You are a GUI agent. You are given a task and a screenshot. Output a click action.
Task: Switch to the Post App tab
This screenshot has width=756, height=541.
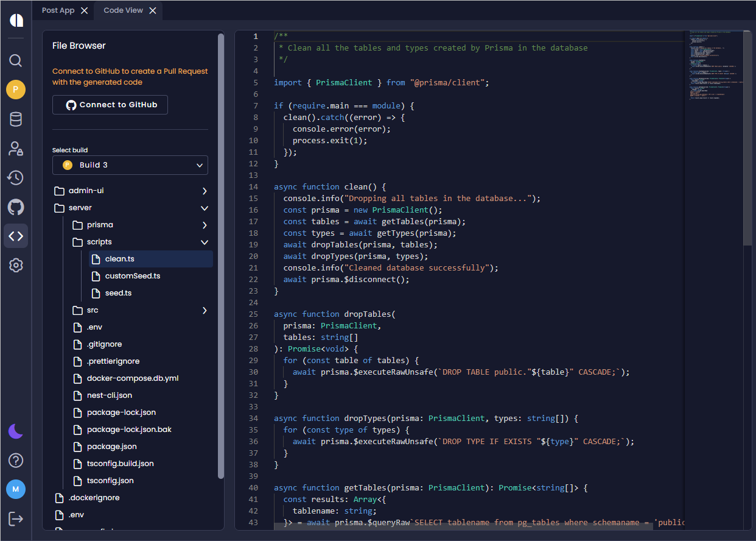pos(58,10)
